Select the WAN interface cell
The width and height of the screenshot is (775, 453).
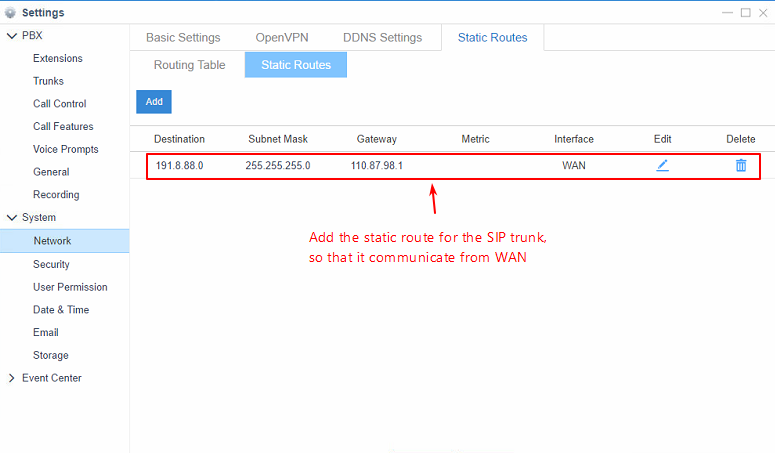coord(574,165)
